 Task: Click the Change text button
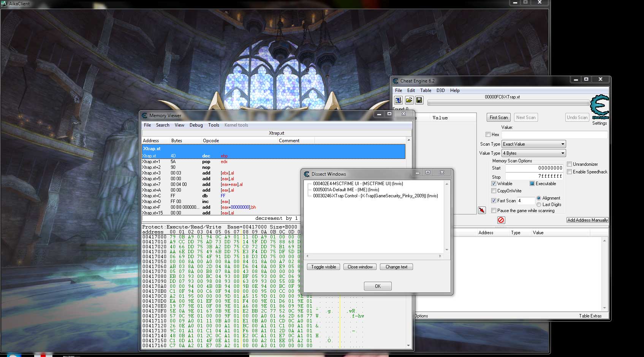396,267
